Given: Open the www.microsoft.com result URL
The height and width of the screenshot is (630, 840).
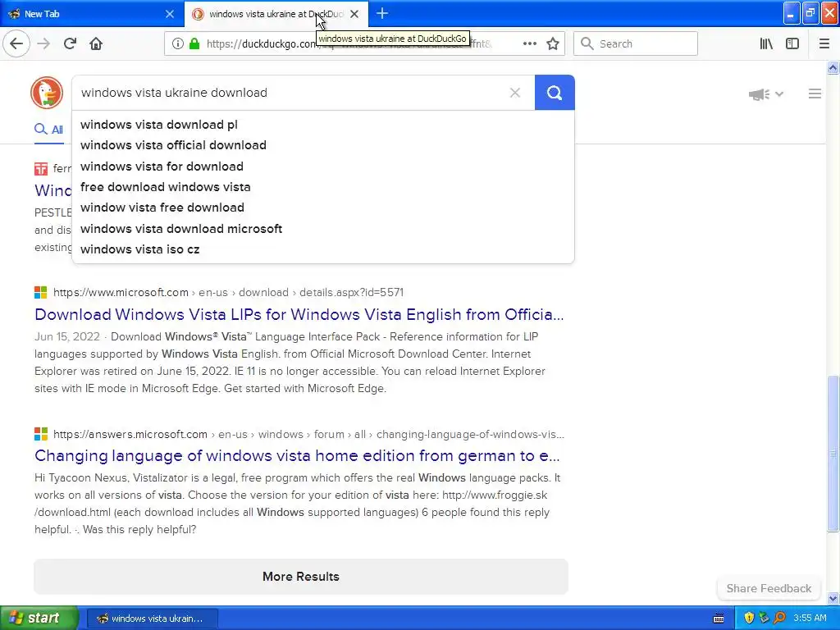Looking at the screenshot, I should tap(228, 293).
